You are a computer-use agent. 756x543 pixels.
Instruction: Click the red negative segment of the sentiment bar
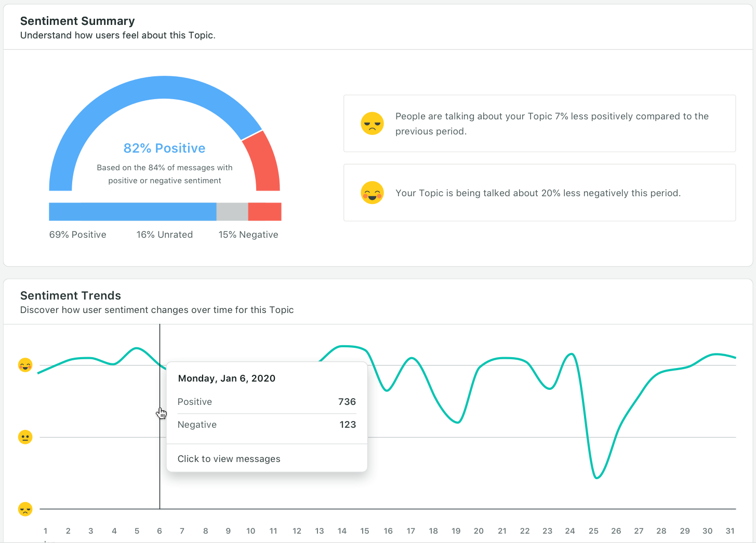265,212
